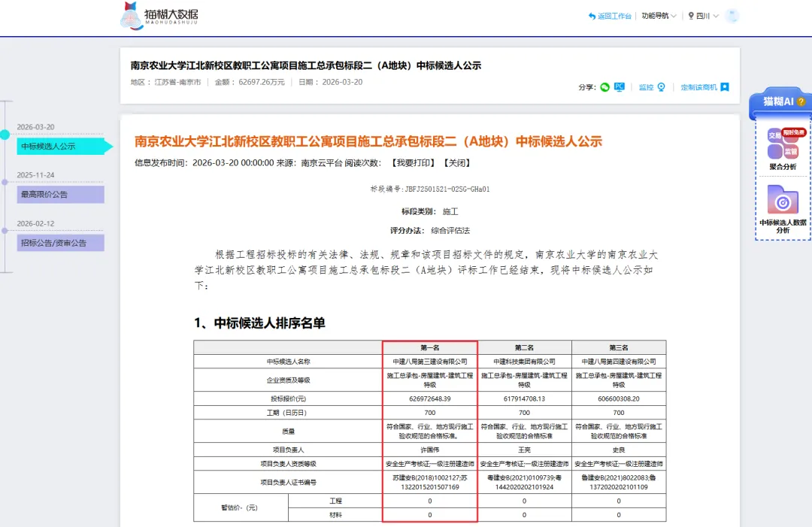Share via the blue PC icon
Screen dimensions: 812x527
(620, 87)
